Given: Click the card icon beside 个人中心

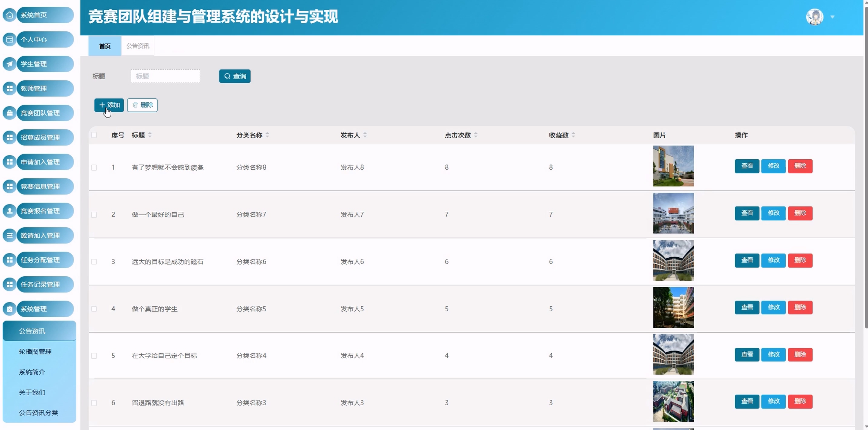Looking at the screenshot, I should pyautogui.click(x=9, y=40).
